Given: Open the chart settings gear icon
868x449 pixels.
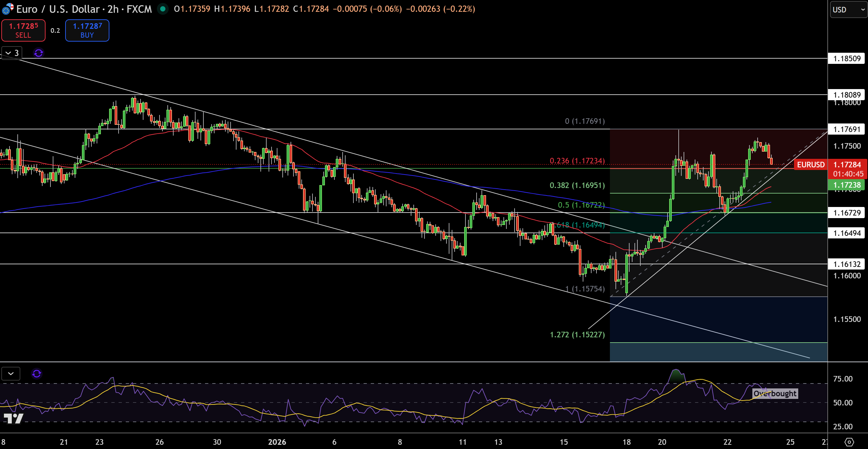Looking at the screenshot, I should (849, 442).
